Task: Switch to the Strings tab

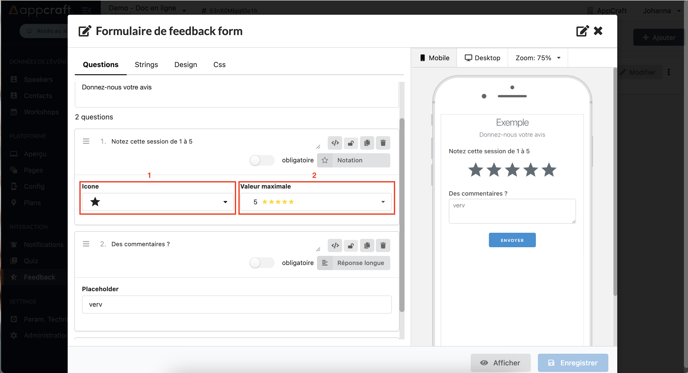Action: tap(146, 65)
